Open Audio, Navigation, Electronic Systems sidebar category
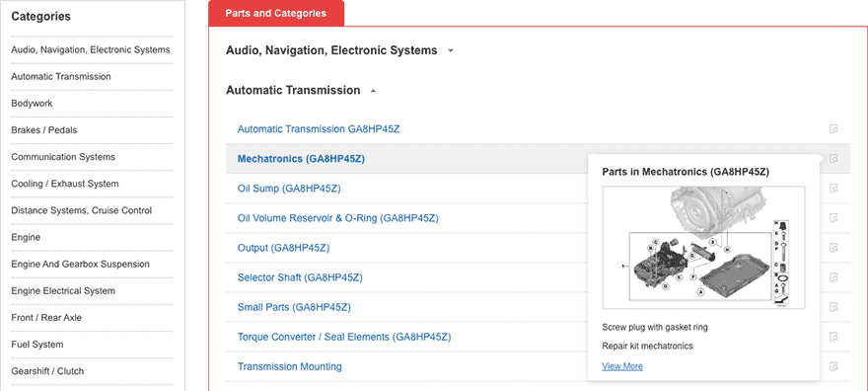Image resolution: width=868 pixels, height=391 pixels. [91, 49]
